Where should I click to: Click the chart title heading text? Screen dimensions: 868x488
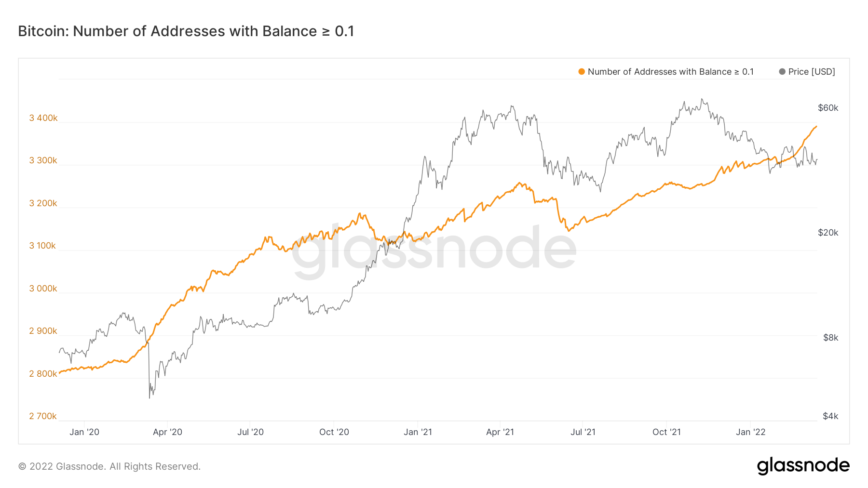pyautogui.click(x=186, y=31)
